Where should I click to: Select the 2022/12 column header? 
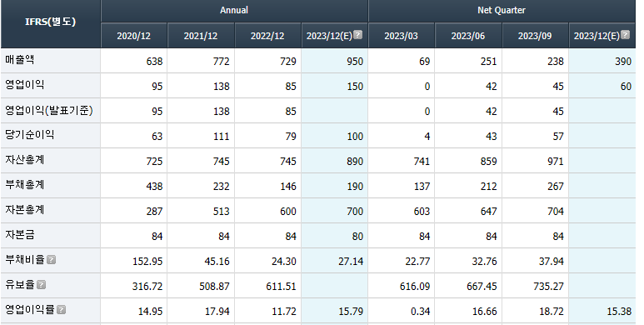coord(267,36)
